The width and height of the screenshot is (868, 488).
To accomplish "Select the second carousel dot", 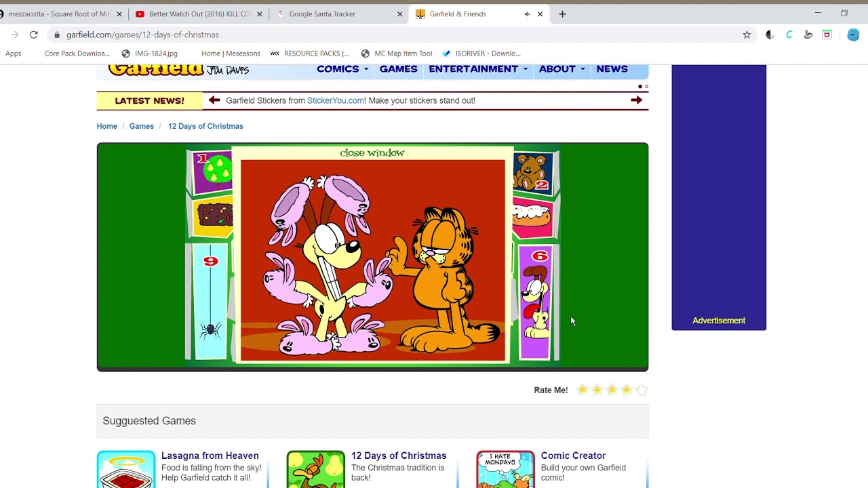I will point(646,87).
